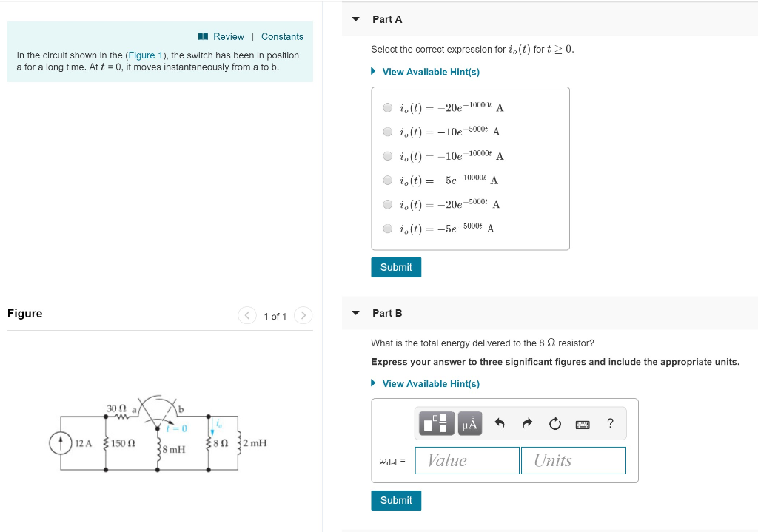Screen dimensions: 758x532
Task: Submit the Part A answer
Action: [395, 267]
